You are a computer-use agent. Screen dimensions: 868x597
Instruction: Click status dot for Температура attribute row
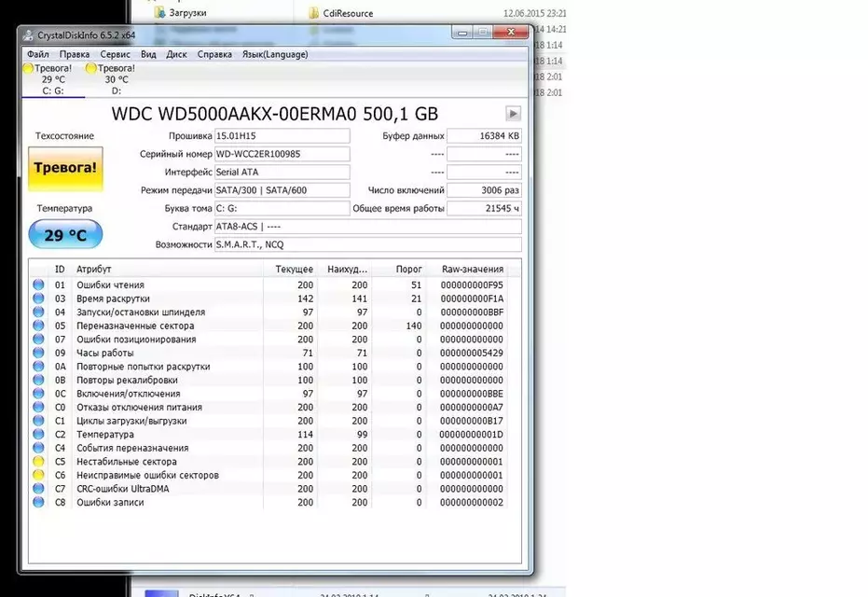(38, 434)
